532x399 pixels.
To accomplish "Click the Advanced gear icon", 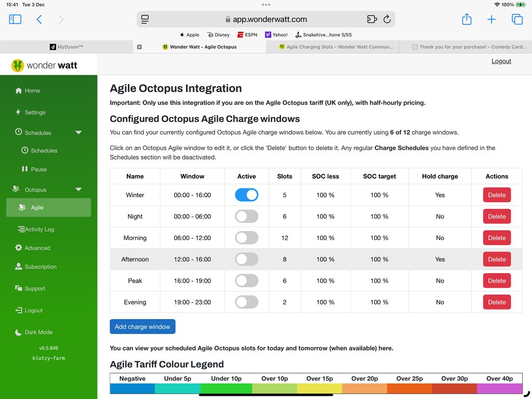I will click(19, 248).
